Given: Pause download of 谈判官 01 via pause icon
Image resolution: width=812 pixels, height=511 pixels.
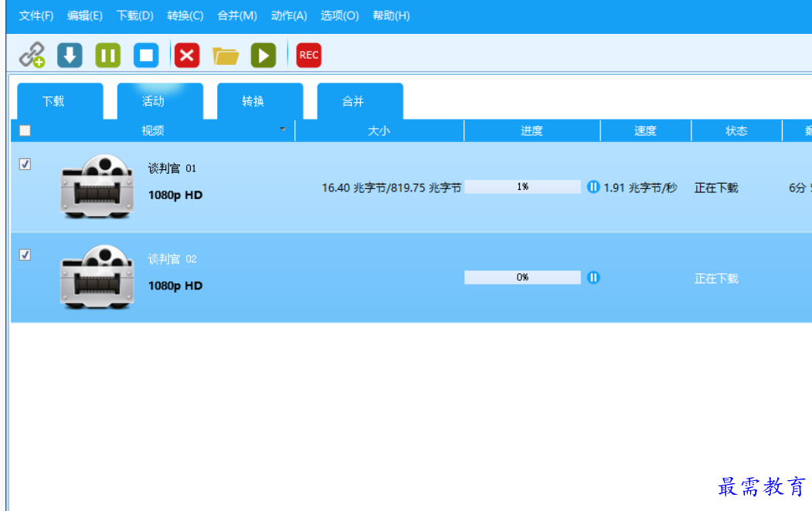Looking at the screenshot, I should coord(593,187).
